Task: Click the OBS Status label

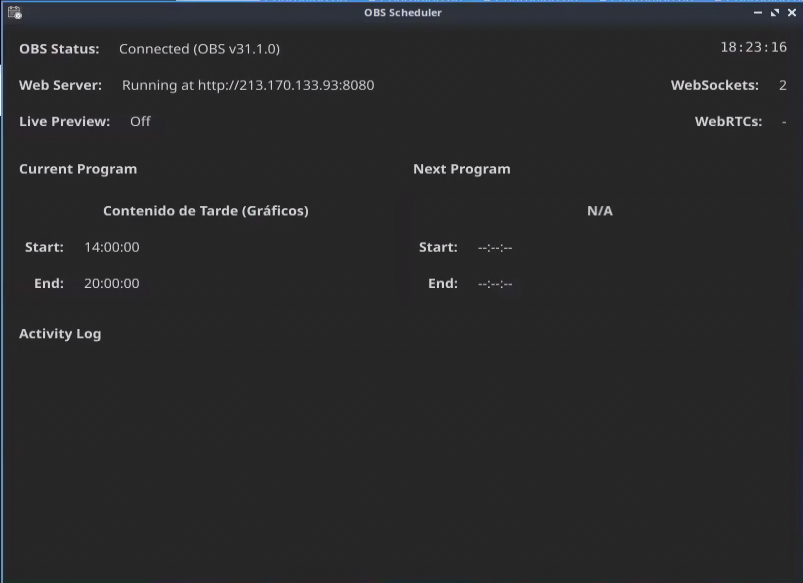Action: pos(59,49)
